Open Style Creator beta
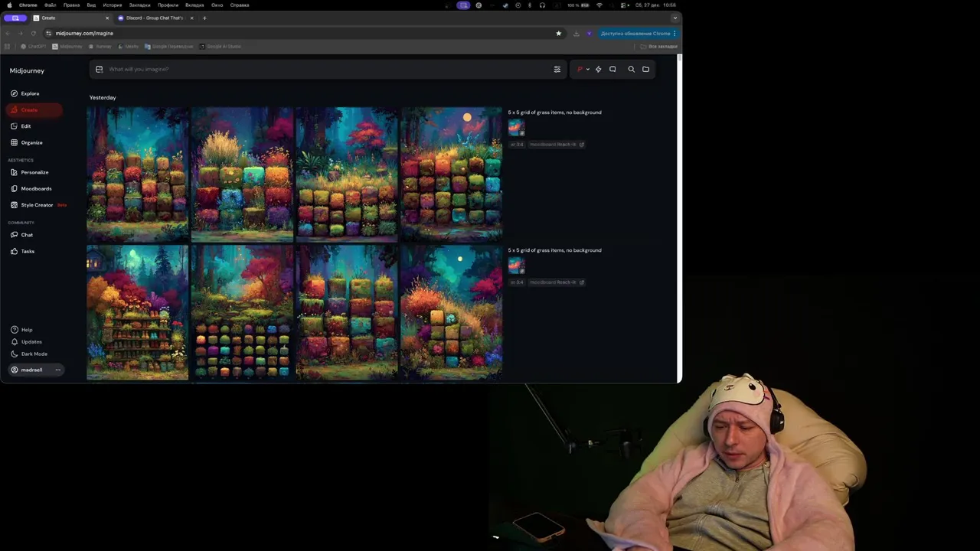Screen dimensions: 980x551 pos(38,205)
